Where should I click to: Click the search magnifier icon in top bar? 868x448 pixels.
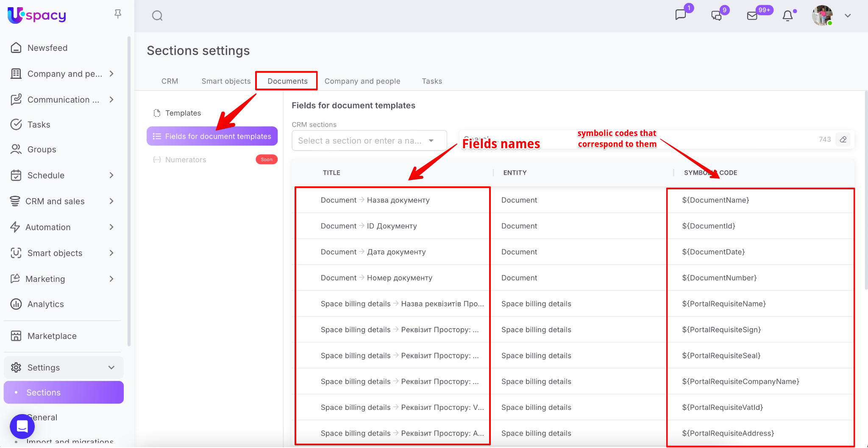click(157, 16)
